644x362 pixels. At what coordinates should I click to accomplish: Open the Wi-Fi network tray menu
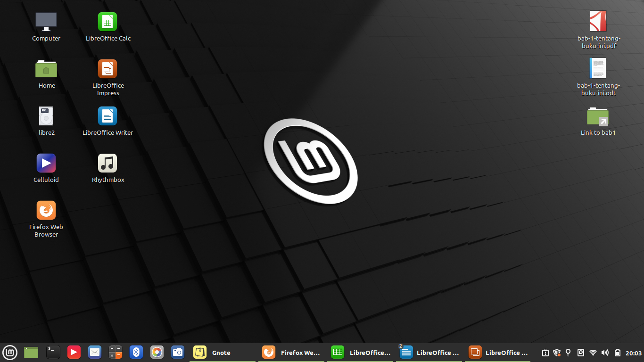tap(593, 353)
